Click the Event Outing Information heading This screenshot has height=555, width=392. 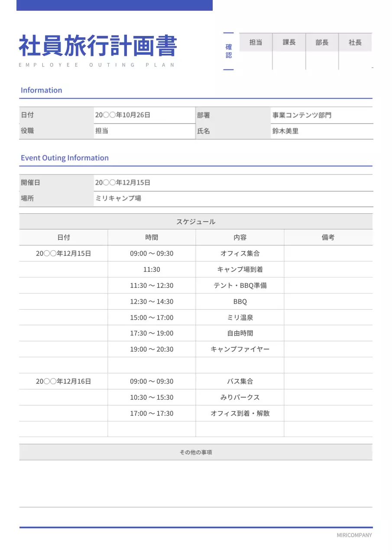pos(65,158)
